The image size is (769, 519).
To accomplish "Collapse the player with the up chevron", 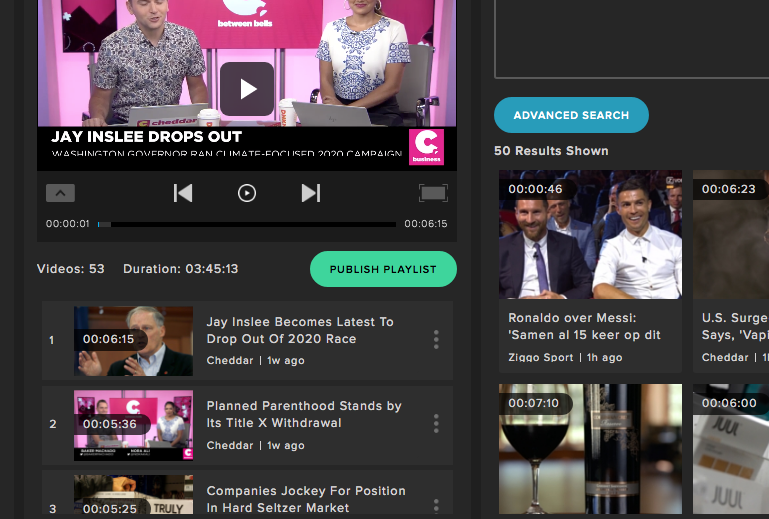I will point(60,193).
